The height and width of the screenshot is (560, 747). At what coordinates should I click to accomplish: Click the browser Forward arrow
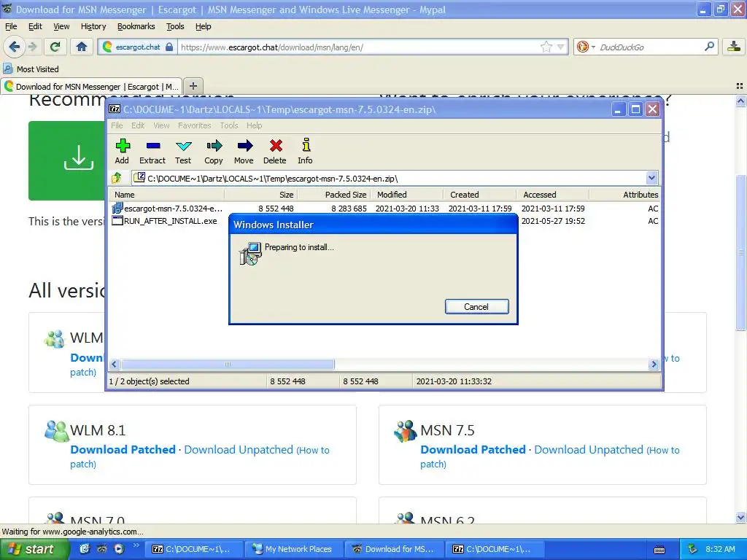pos(32,47)
